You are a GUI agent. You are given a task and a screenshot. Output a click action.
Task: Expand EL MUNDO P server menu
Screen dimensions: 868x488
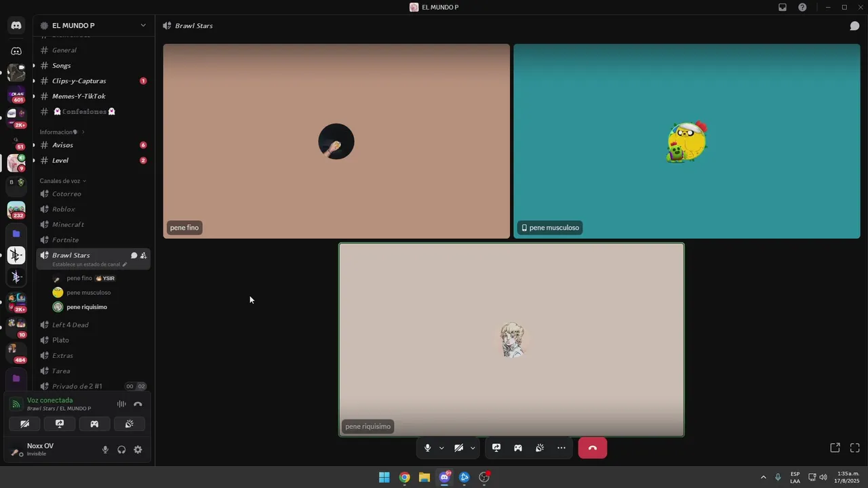93,26
